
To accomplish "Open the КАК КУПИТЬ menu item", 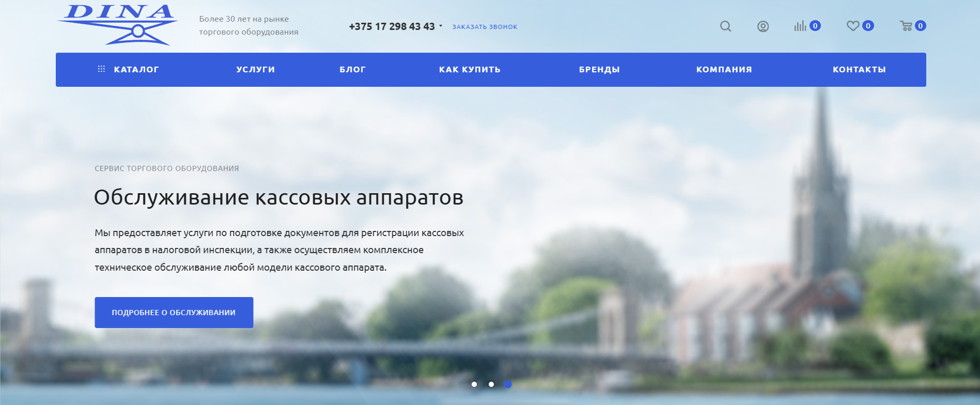I will click(470, 70).
